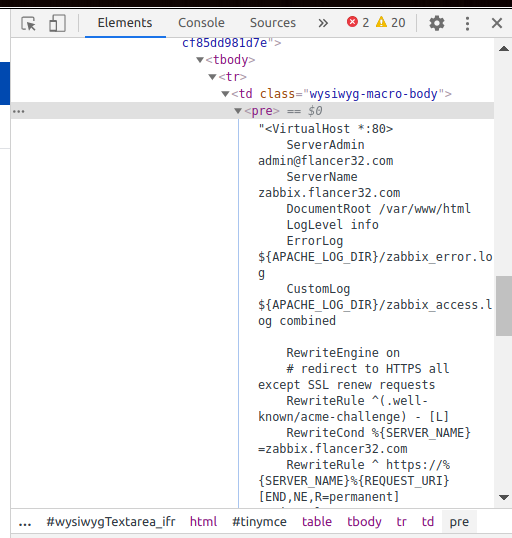Collapse the tr node

[x=212, y=77]
